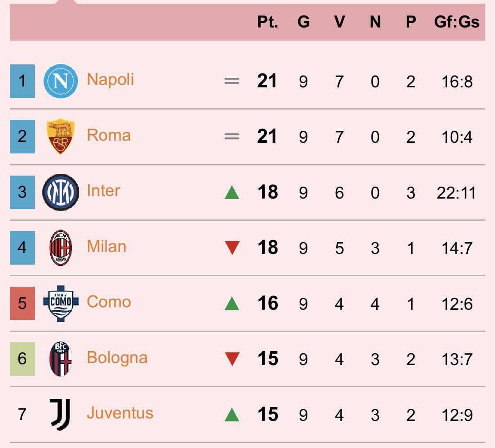The width and height of the screenshot is (495, 448).
Task: Click Inter's green up arrow
Action: point(232,192)
